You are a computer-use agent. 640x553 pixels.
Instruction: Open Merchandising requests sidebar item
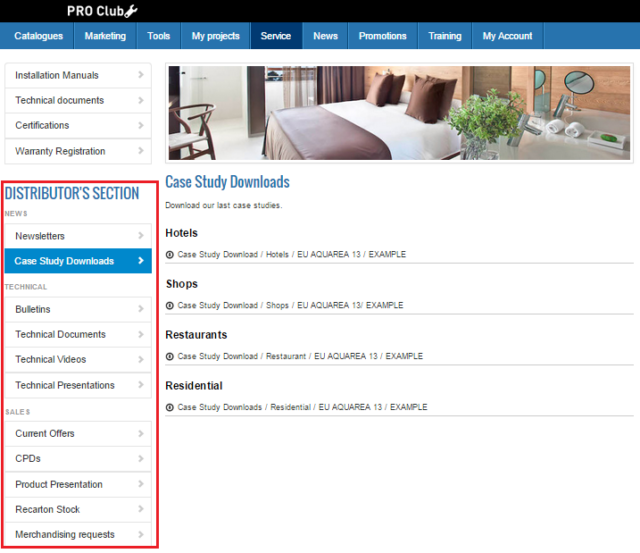pyautogui.click(x=65, y=535)
